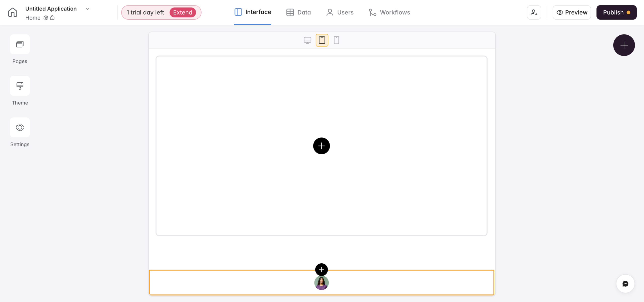The width and height of the screenshot is (644, 302).
Task: Click the lock icon beside Home
Action: (x=52, y=18)
